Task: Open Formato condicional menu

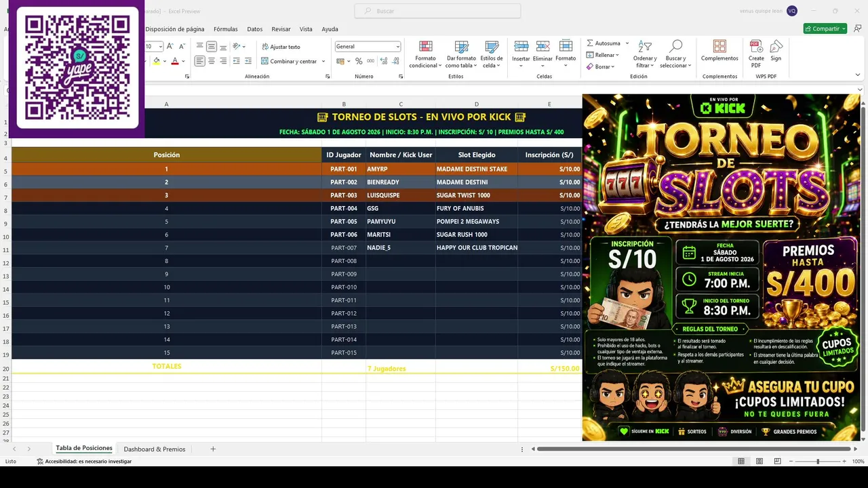Action: point(426,54)
